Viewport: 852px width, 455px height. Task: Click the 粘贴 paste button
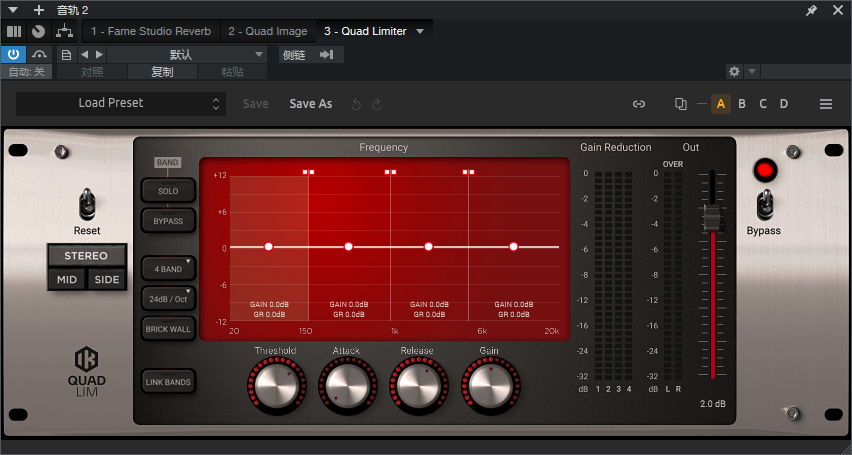pos(232,72)
